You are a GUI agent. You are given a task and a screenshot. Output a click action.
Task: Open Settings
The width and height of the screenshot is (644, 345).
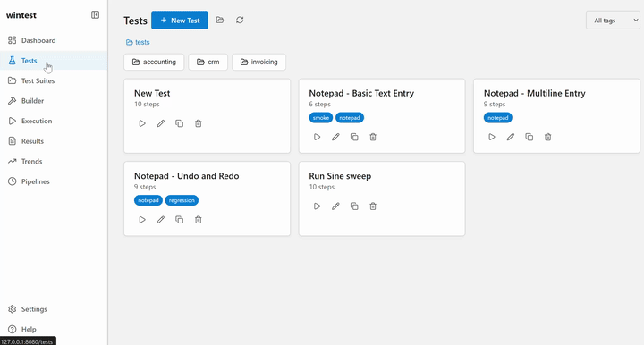54,309
